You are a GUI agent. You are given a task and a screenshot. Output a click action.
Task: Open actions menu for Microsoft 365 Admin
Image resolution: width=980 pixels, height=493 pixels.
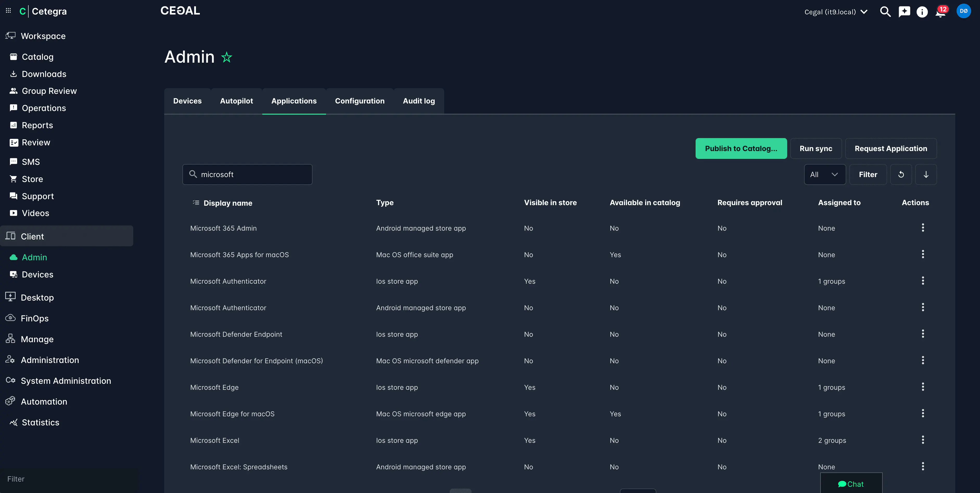coord(922,228)
